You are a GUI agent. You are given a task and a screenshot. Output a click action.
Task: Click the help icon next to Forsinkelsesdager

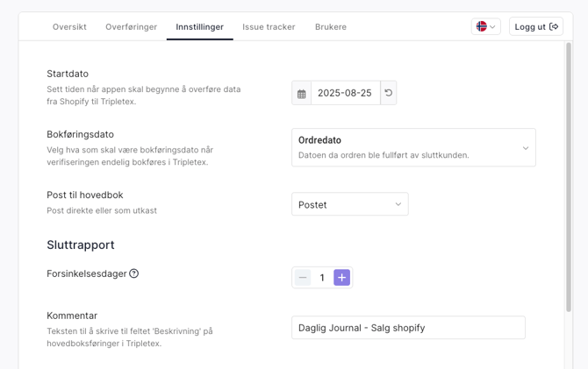click(x=134, y=273)
